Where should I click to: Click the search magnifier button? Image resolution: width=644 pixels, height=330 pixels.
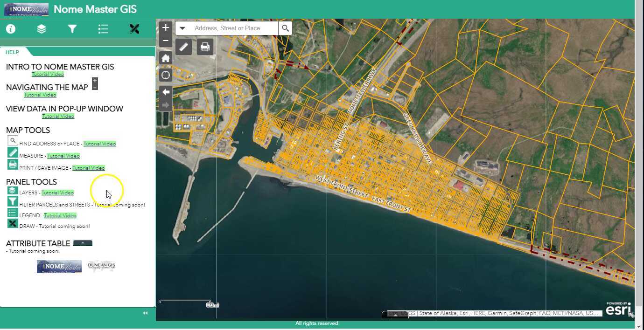point(285,28)
